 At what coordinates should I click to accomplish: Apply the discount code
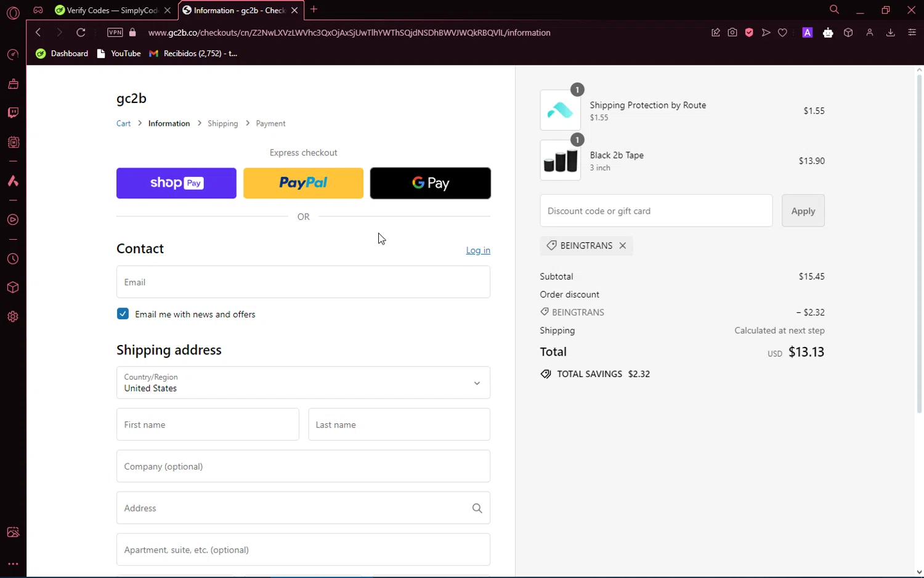(803, 211)
